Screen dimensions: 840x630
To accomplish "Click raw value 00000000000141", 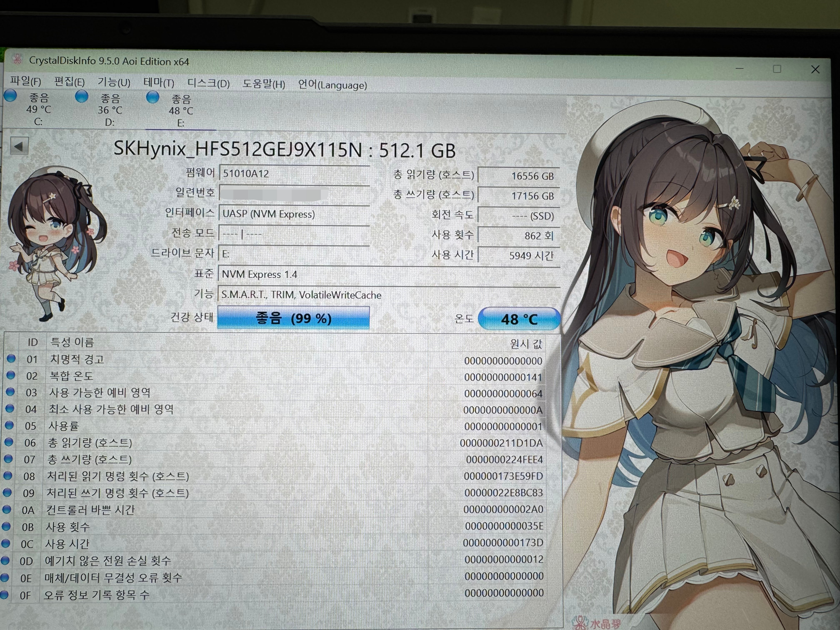I will [x=503, y=377].
